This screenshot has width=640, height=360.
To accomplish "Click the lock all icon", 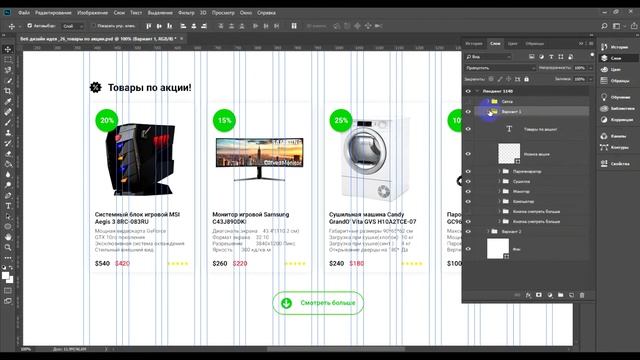I will (527, 79).
